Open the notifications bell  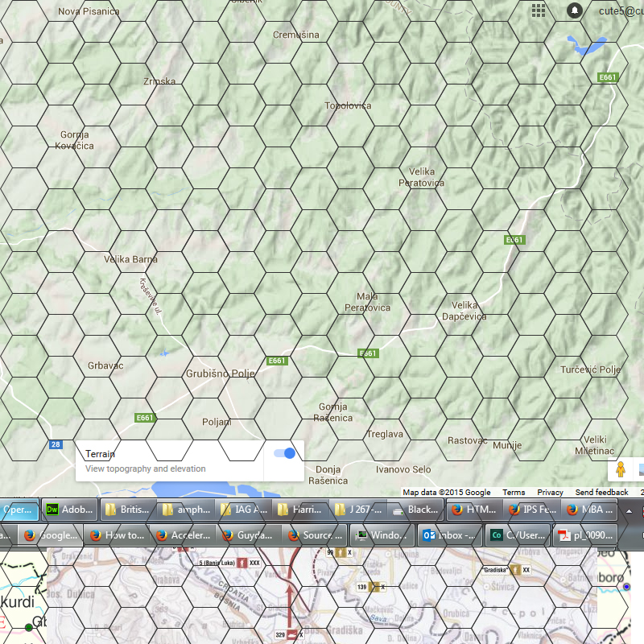tap(575, 10)
